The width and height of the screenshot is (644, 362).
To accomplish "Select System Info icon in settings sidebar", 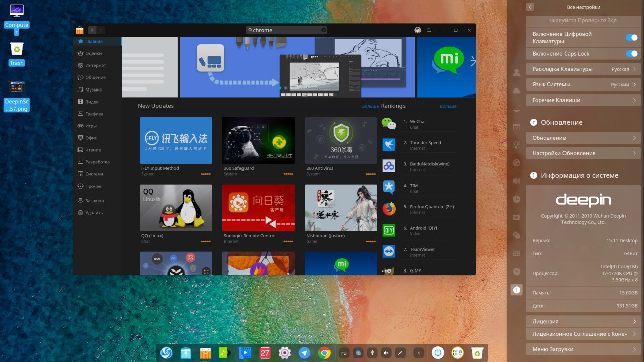I will pos(516,290).
